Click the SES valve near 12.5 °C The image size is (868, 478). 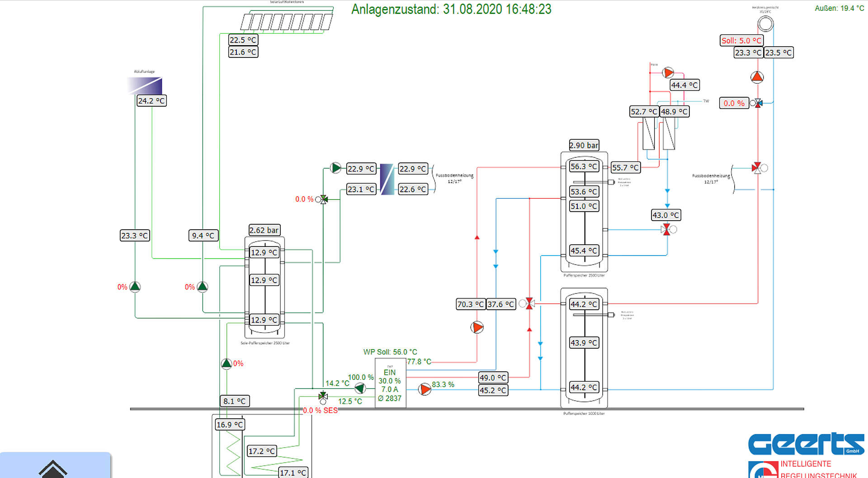click(323, 398)
